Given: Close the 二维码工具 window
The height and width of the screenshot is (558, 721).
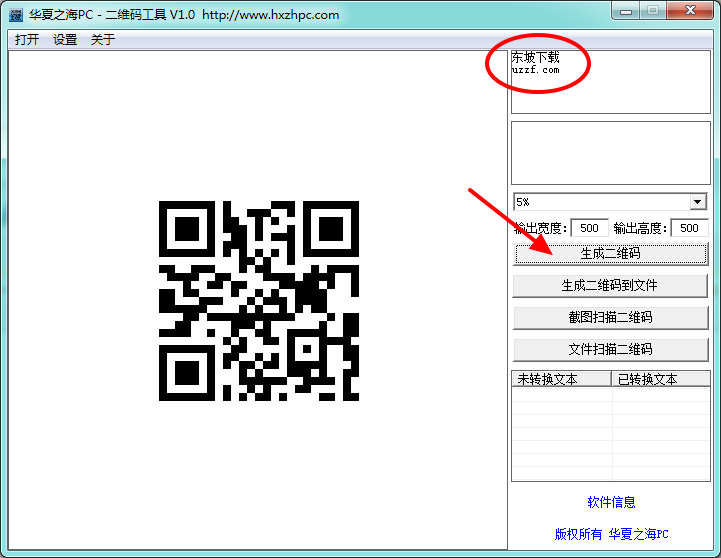Looking at the screenshot, I should click(690, 11).
